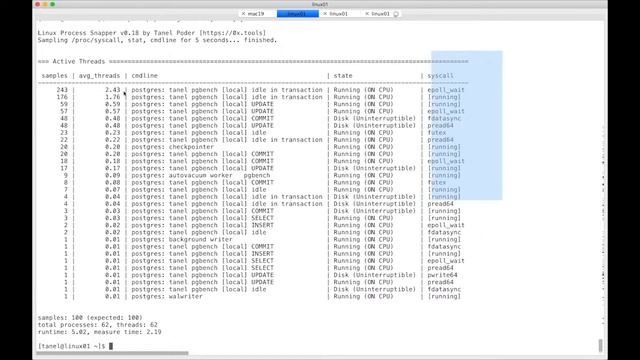Screen dimensions: 640x360
Task: Click the 'samples' column header
Action: point(54,76)
